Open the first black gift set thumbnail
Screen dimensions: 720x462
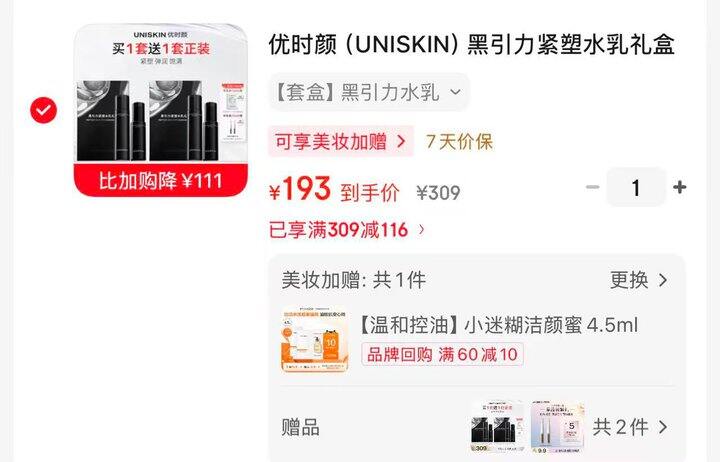click(498, 428)
